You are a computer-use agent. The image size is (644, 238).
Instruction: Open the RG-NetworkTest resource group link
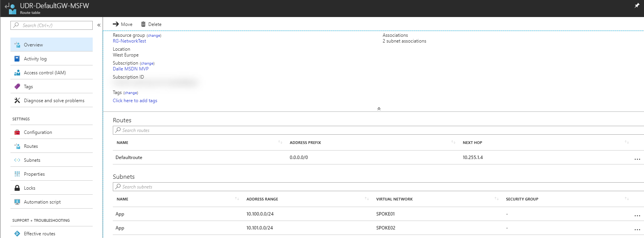tap(129, 41)
